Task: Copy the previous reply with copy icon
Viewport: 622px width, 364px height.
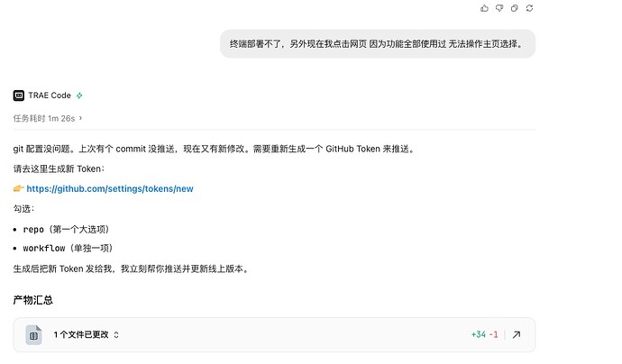Action: point(514,8)
